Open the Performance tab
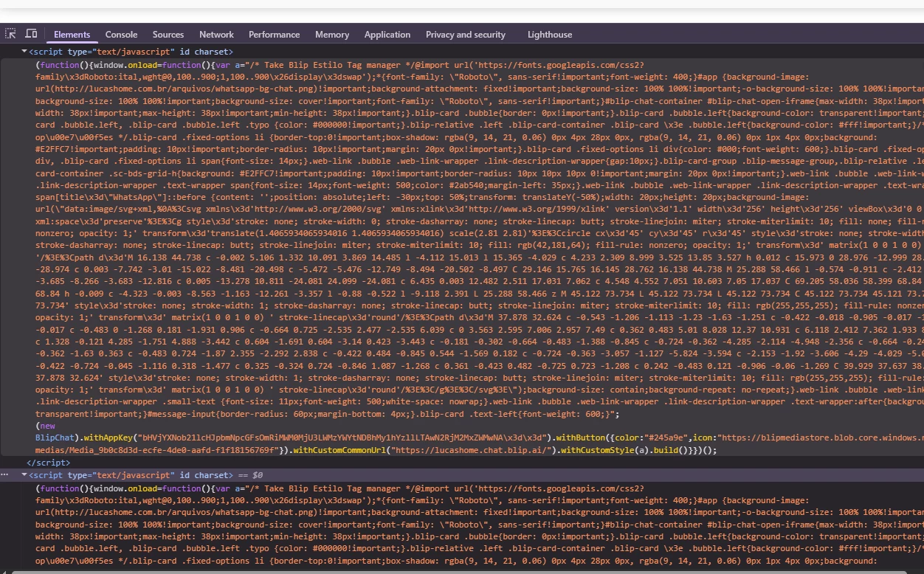This screenshot has width=924, height=574. pyautogui.click(x=274, y=35)
